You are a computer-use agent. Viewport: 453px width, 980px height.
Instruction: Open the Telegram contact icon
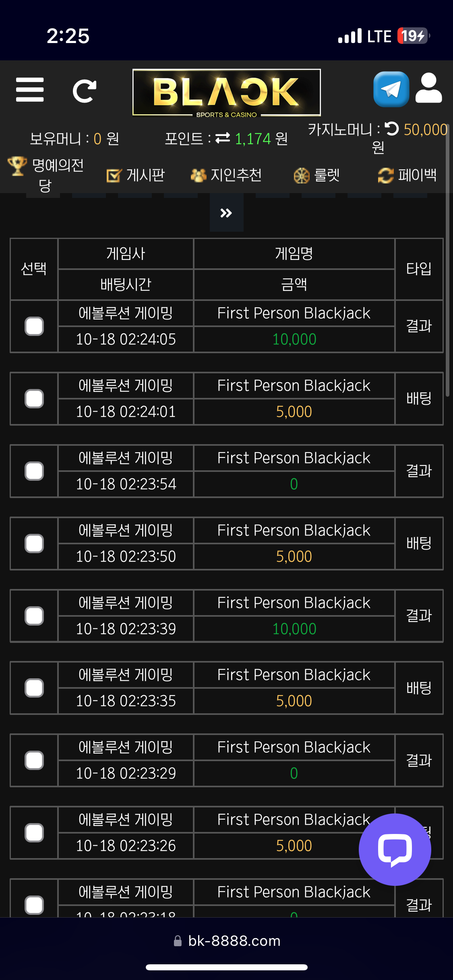(x=391, y=89)
